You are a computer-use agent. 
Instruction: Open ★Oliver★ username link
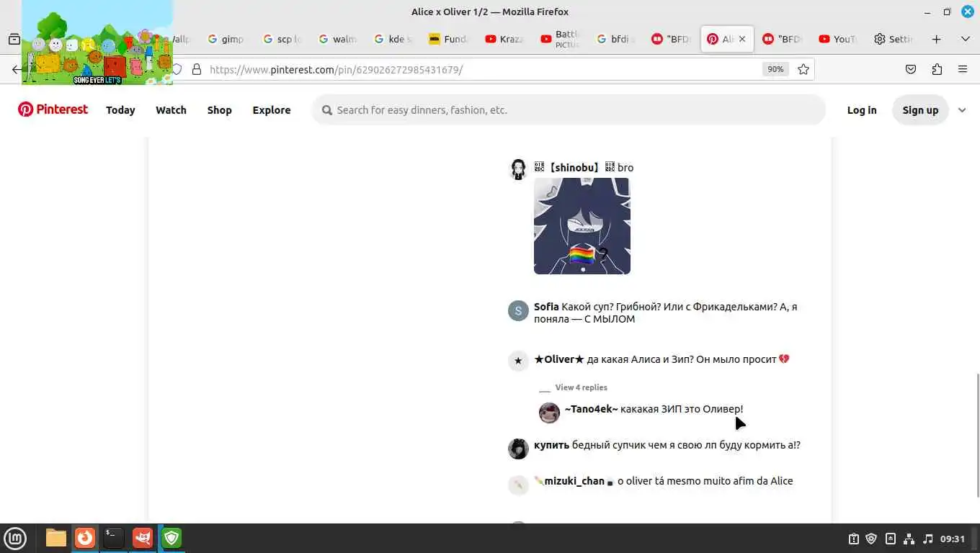coord(559,359)
